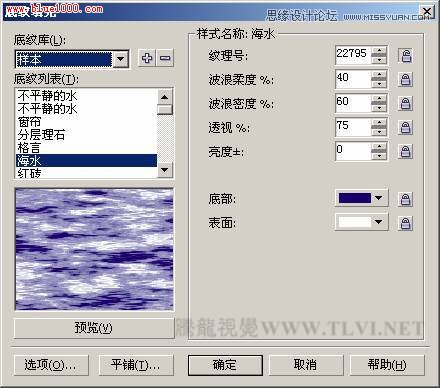
Task: Click the minus icon to remove texture
Action: (165, 58)
